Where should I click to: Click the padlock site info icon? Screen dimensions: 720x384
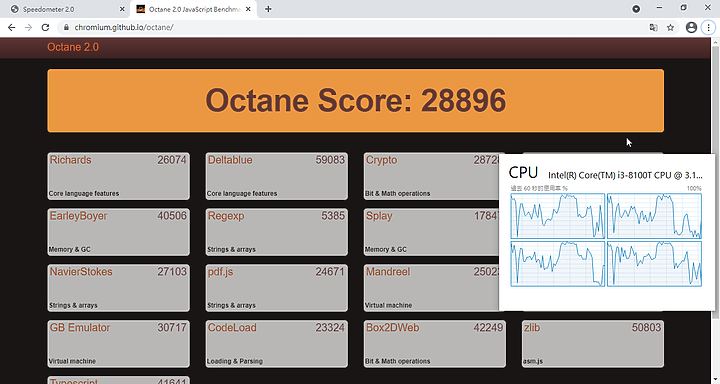[x=66, y=28]
